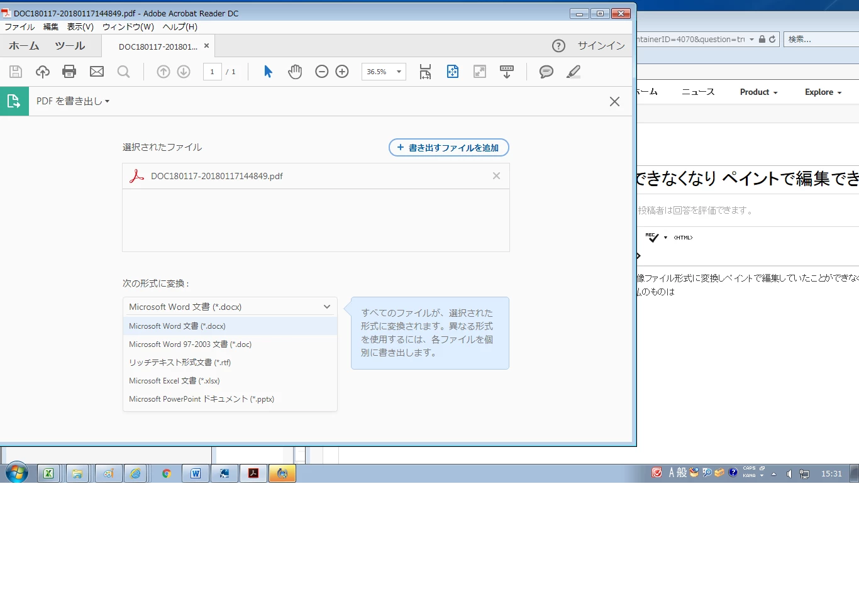Add a comment with speech bubble icon
The height and width of the screenshot is (616, 859).
(x=546, y=72)
